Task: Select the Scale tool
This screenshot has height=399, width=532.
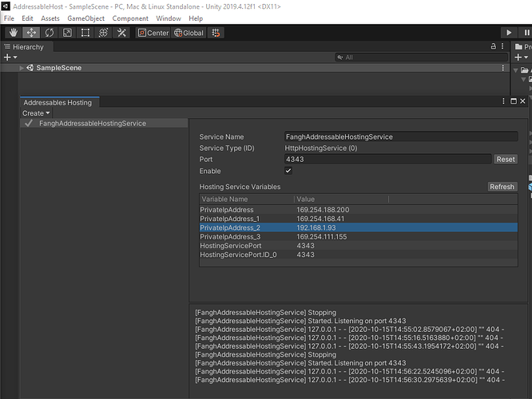Action: (67, 33)
